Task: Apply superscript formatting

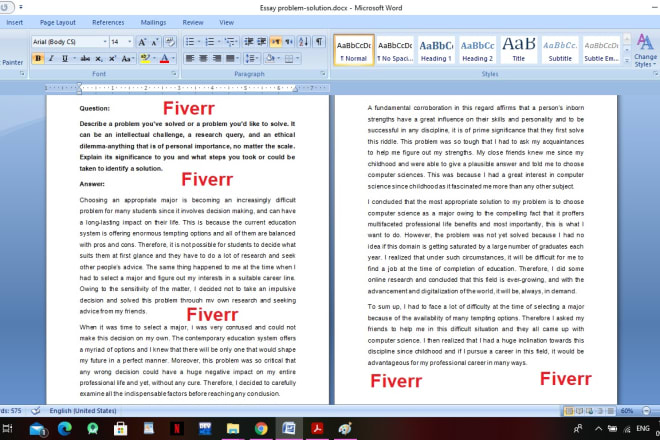Action: click(112, 59)
